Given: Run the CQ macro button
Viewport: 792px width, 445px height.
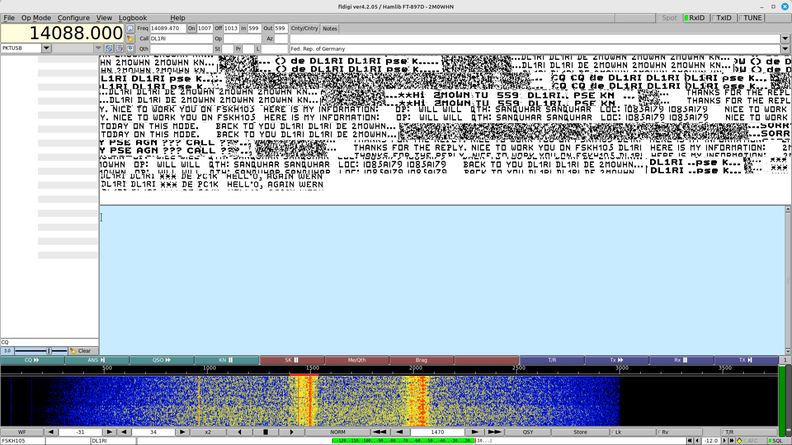Looking at the screenshot, I should point(32,360).
